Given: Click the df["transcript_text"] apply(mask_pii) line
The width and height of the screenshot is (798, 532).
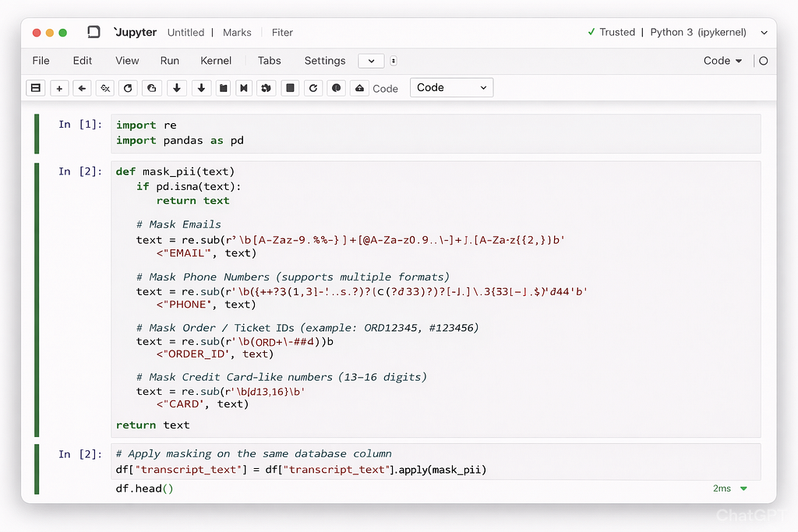Looking at the screenshot, I should coord(301,470).
